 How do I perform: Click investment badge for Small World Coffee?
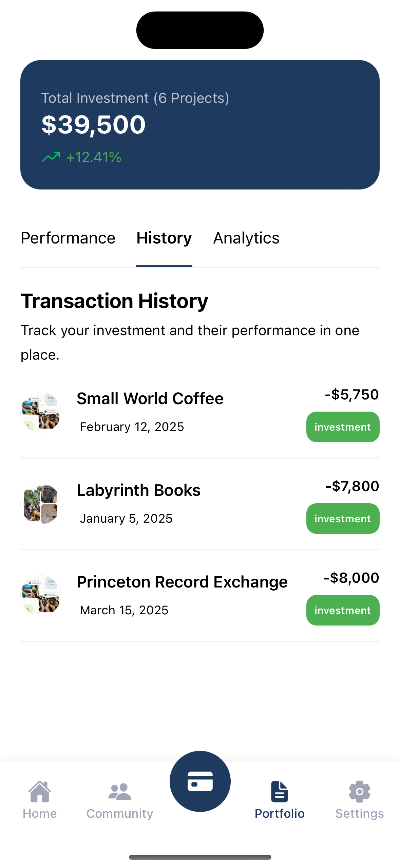coord(343,427)
